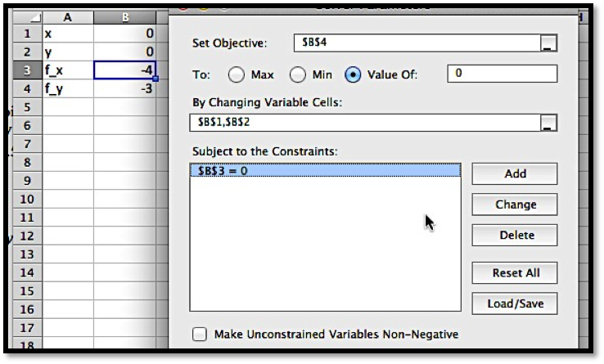The height and width of the screenshot is (364, 604).
Task: Open the Load/Save dialog button
Action: (515, 303)
